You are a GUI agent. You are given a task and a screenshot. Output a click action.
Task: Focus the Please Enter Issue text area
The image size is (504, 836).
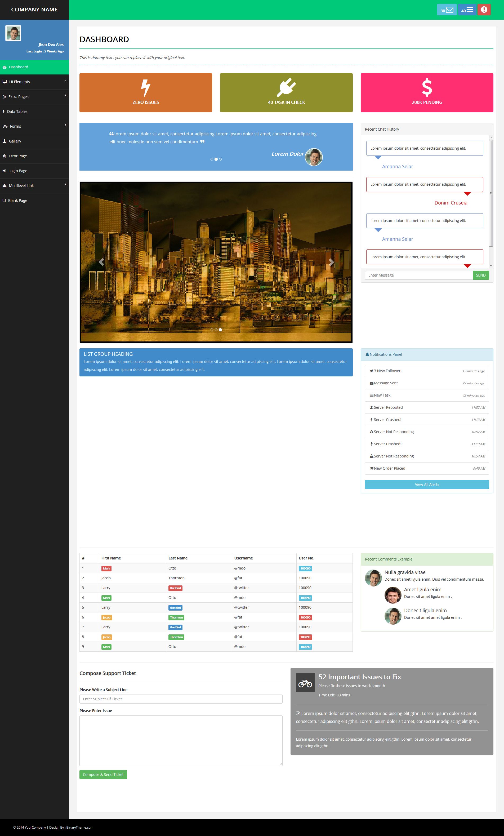[x=181, y=741]
